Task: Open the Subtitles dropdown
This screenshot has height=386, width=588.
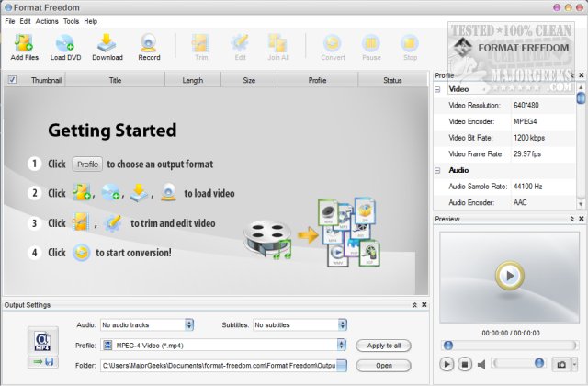Action: 343,324
